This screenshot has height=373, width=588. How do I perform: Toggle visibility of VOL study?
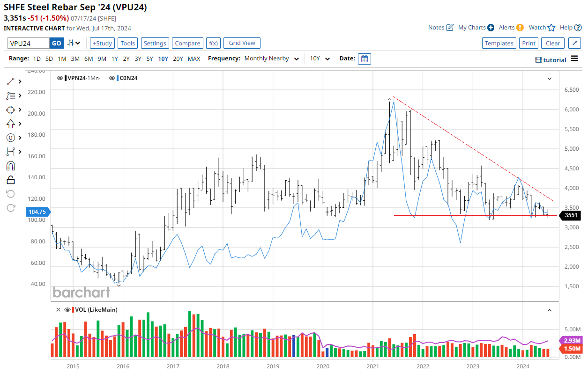[68, 310]
